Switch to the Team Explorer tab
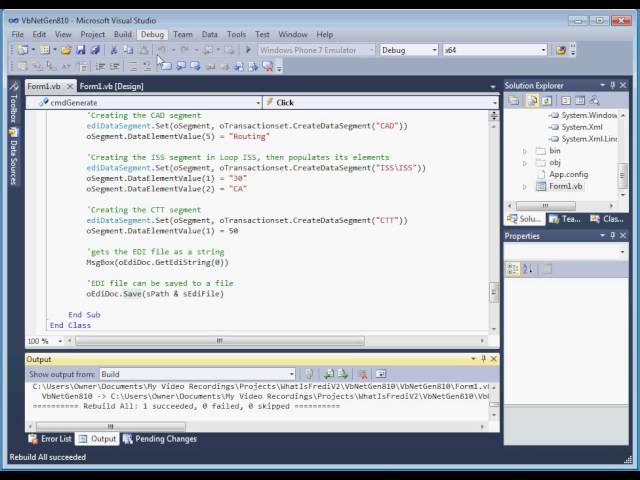The image size is (640, 480). (x=565, y=219)
